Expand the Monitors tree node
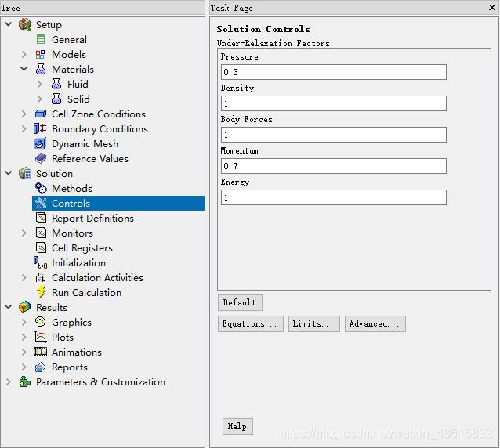This screenshot has height=448, width=500. 24,233
